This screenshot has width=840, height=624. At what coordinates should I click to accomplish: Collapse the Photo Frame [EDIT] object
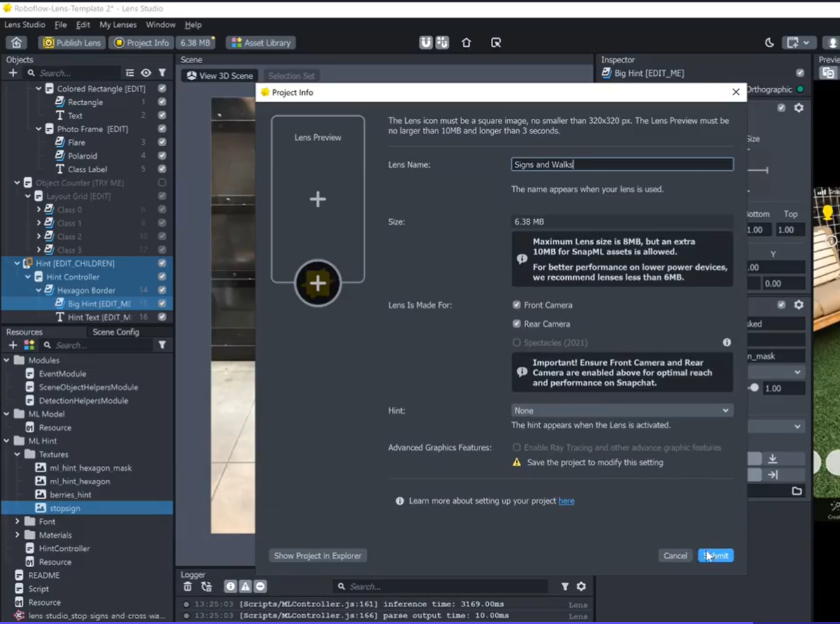[39, 129]
